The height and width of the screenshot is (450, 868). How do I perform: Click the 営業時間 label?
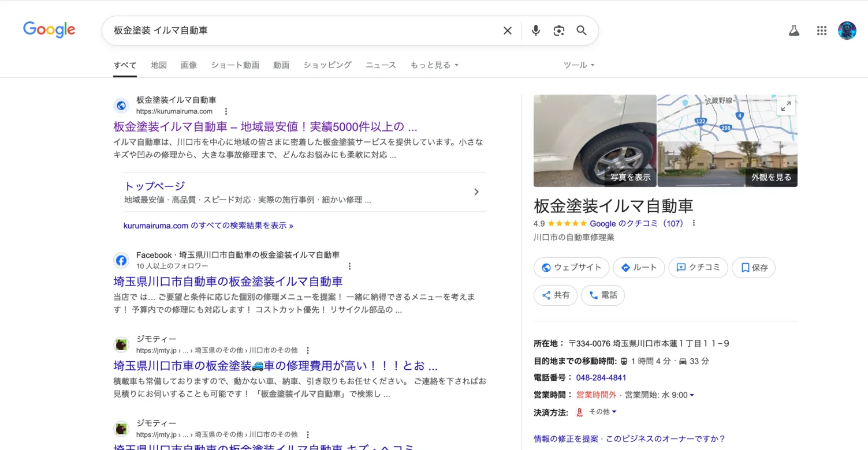coord(553,395)
